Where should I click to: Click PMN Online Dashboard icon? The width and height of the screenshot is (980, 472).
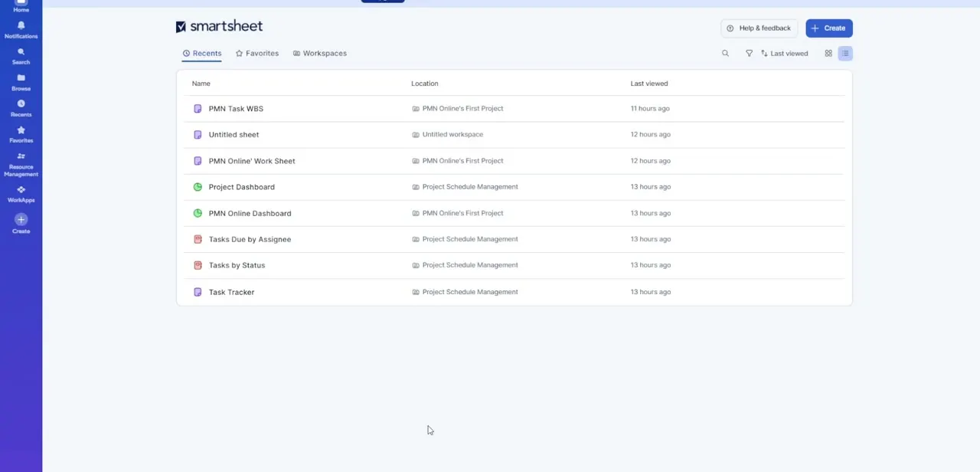[x=198, y=213]
